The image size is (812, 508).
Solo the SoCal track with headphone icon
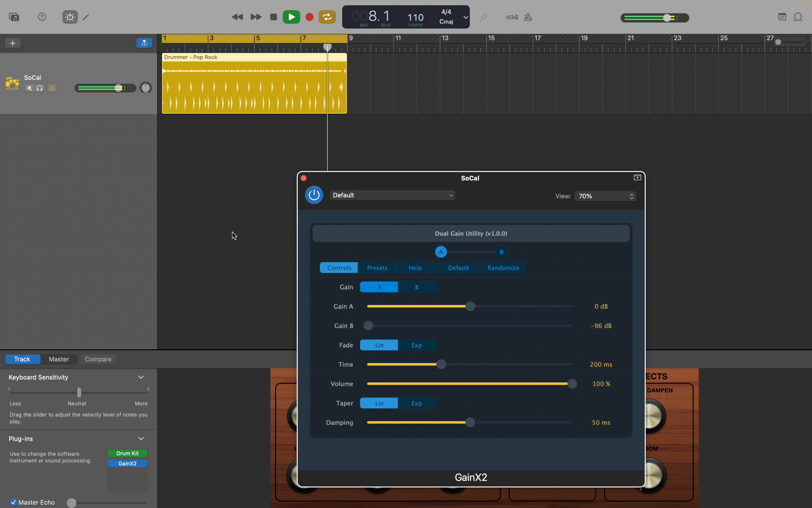[x=40, y=88]
